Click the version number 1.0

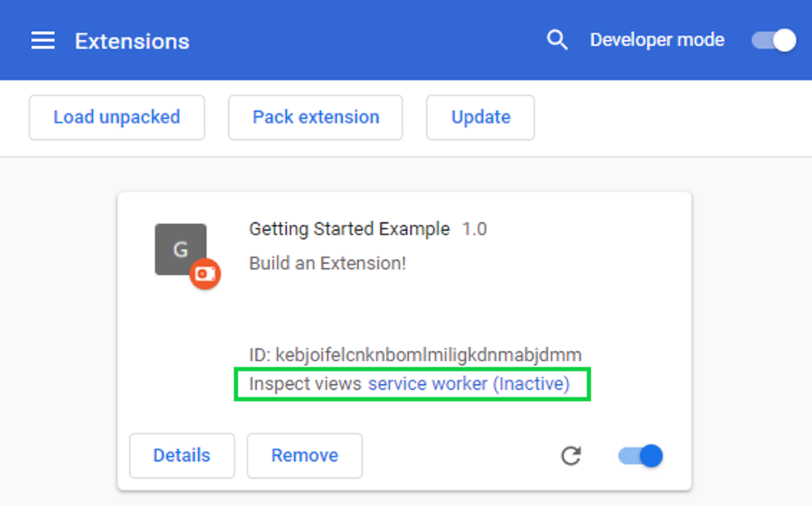tap(474, 229)
